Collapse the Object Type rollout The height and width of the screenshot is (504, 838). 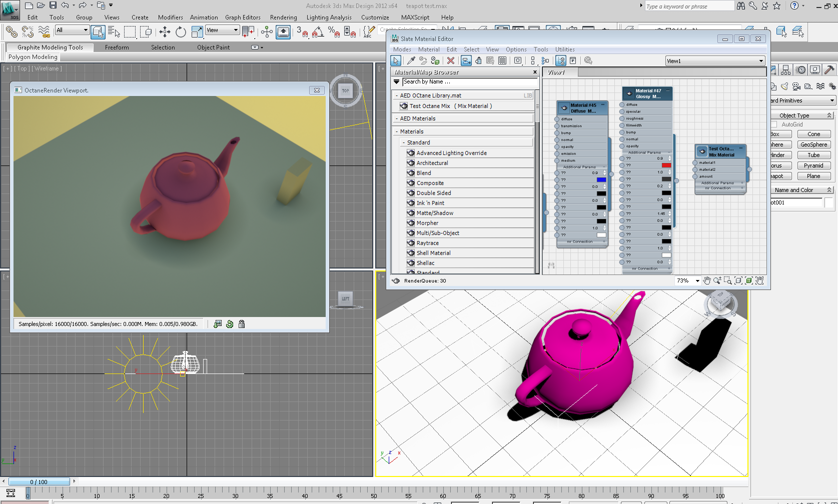(x=801, y=115)
